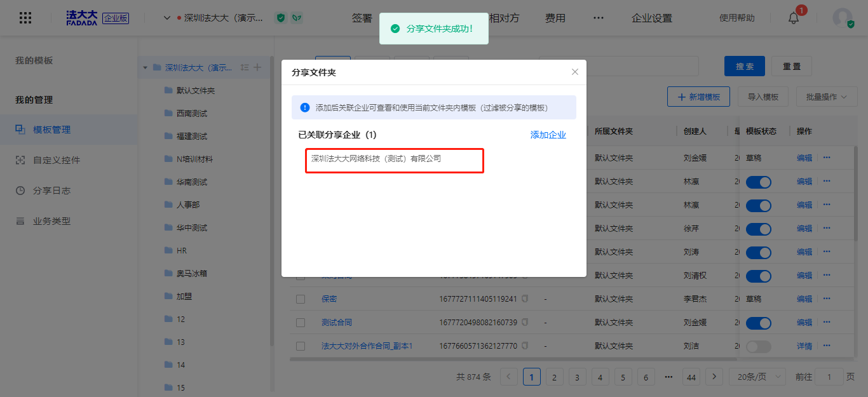Click the 搜索 button
The height and width of the screenshot is (397, 868).
[745, 66]
